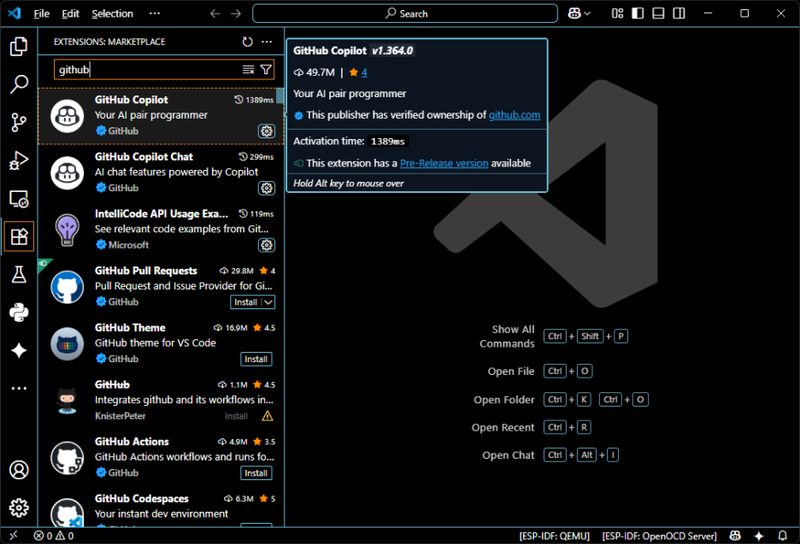
Task: Open filter extensions dropdown
Action: pos(266,70)
